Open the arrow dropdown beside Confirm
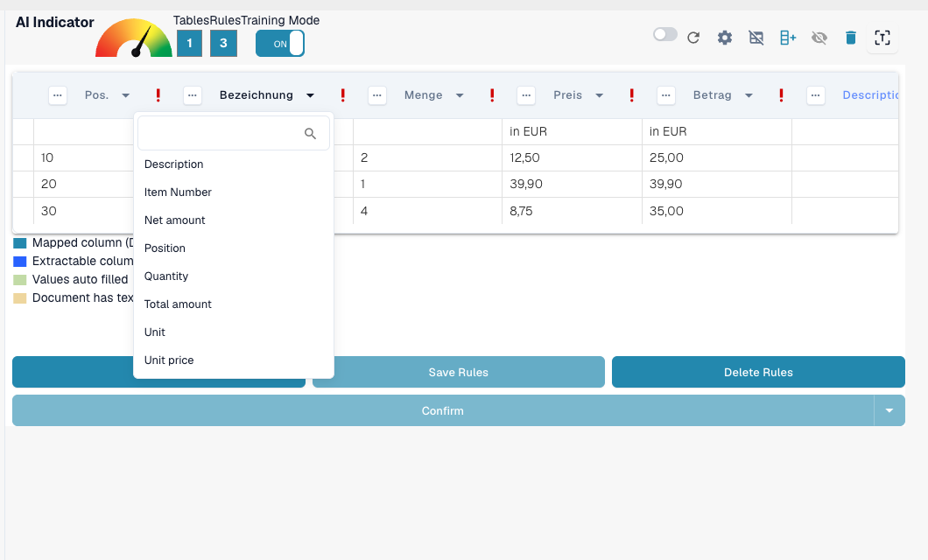The image size is (928, 560). tap(889, 410)
